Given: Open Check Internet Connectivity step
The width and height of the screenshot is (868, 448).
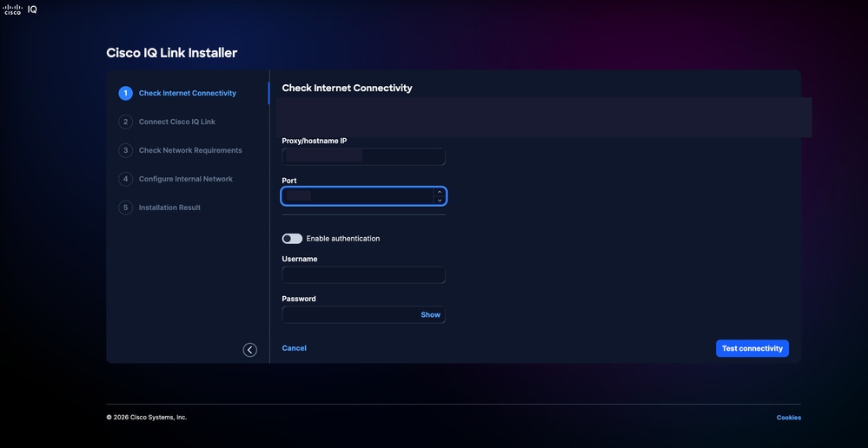Looking at the screenshot, I should (x=187, y=93).
